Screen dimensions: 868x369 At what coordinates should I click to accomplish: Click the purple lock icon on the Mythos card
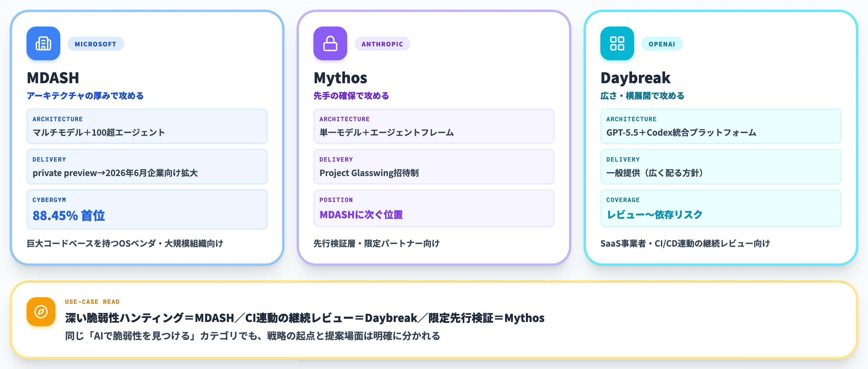tap(330, 43)
